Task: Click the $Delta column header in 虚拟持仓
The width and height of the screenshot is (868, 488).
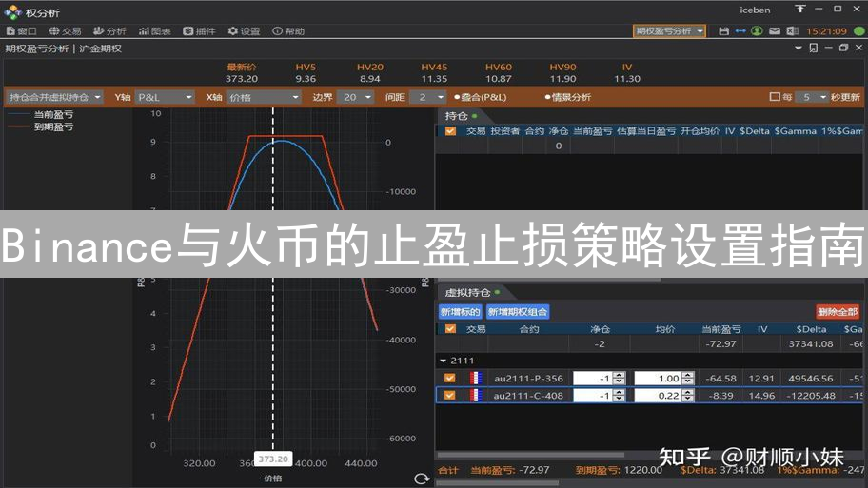Action: (811, 329)
